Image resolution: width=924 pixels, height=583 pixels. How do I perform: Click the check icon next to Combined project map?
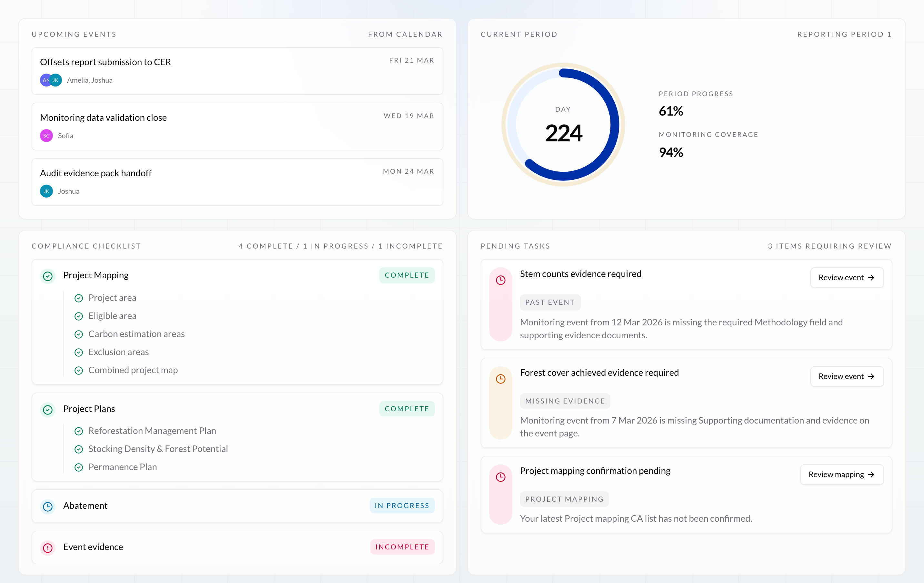click(x=79, y=370)
